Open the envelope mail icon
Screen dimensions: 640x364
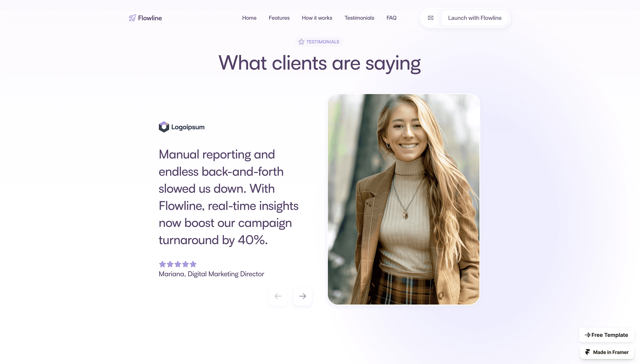pyautogui.click(x=431, y=18)
